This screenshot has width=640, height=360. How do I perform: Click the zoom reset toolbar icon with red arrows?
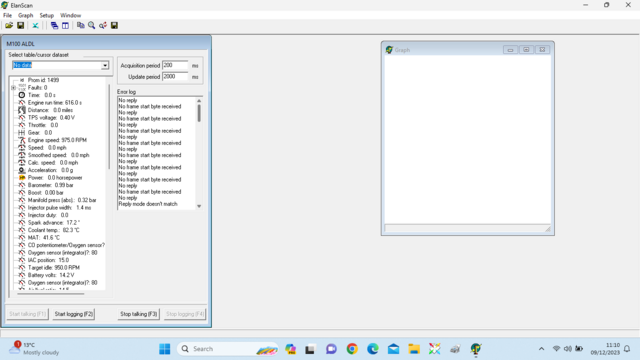tap(103, 25)
